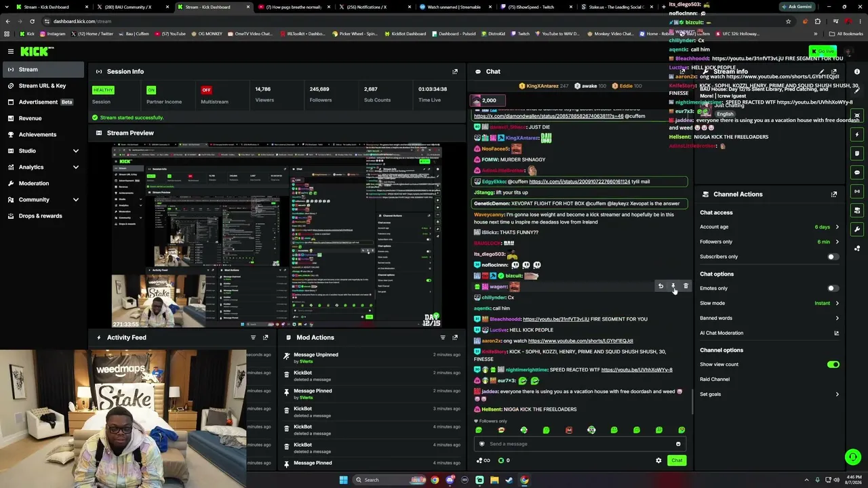Open Drops & rewards page
The height and width of the screenshot is (488, 868).
click(x=43, y=216)
